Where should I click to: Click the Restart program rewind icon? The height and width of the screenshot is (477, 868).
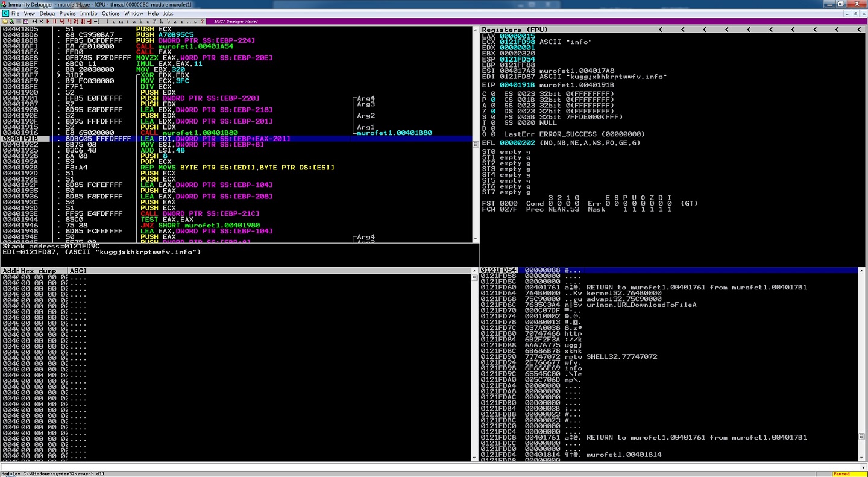coord(34,21)
